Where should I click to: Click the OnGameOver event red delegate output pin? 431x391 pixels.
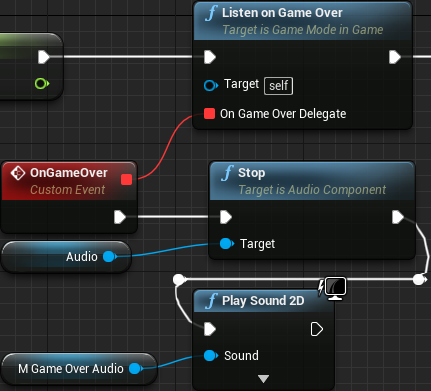[x=127, y=180]
